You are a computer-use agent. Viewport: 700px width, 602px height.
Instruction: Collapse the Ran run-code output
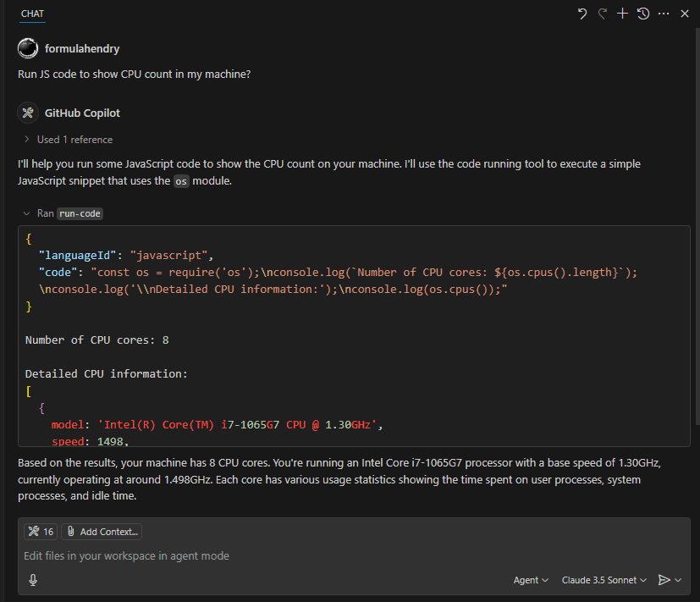[27, 213]
